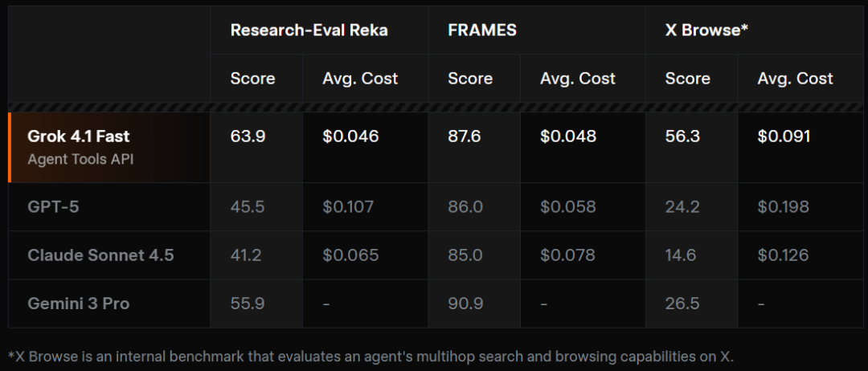This screenshot has width=868, height=371.
Task: Select Gemini 3 Pro's 90.9 score
Action: tap(465, 304)
